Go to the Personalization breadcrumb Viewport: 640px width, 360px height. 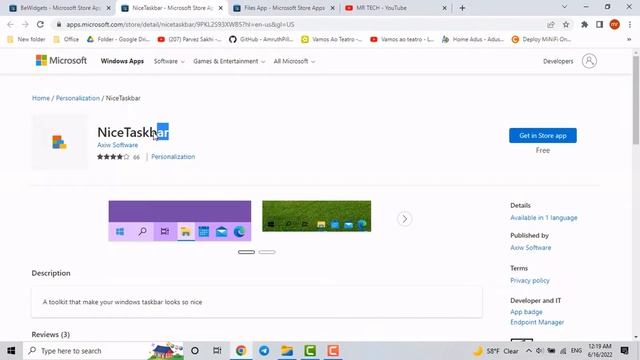(78, 98)
